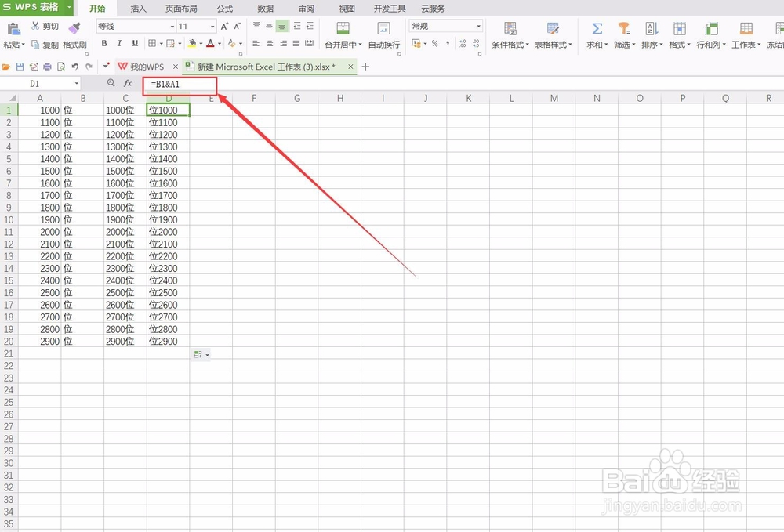The height and width of the screenshot is (532, 784).
Task: Open fill color dropdown arrow
Action: point(201,44)
